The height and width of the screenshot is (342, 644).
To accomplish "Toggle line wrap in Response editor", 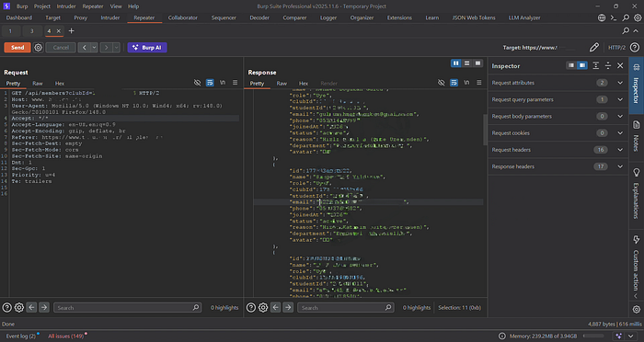I will [x=454, y=83].
